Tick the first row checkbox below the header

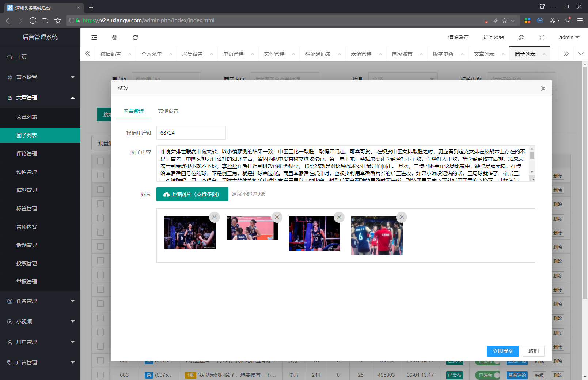pos(100,175)
